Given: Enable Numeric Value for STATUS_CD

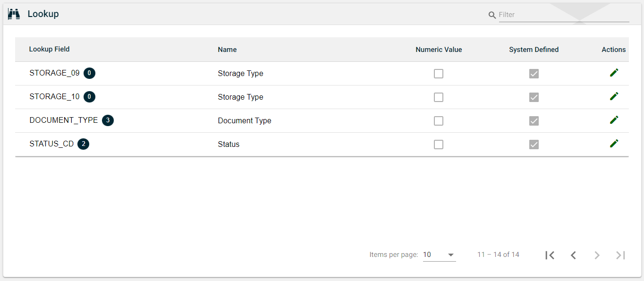Looking at the screenshot, I should [439, 145].
